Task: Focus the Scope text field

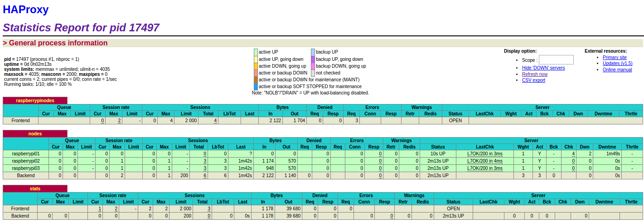Action: [x=556, y=60]
